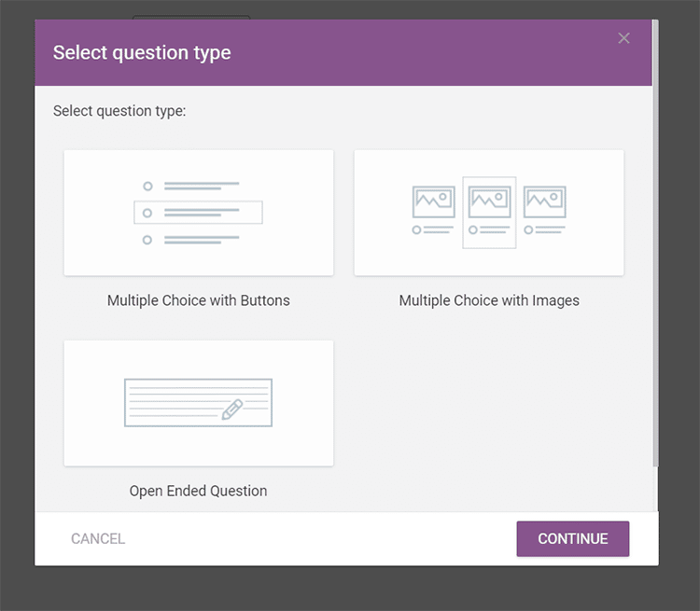Click the bottom radio circle in Buttons illustration

147,240
